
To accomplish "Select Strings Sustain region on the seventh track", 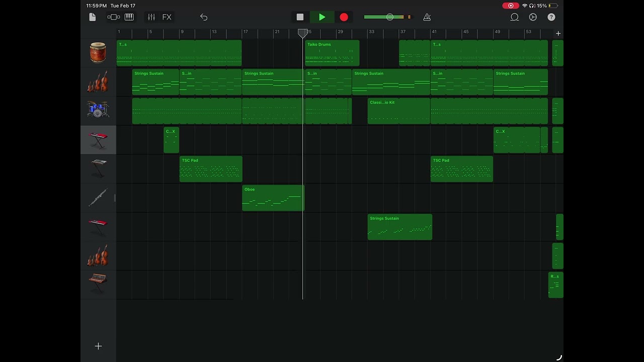I will (x=400, y=227).
